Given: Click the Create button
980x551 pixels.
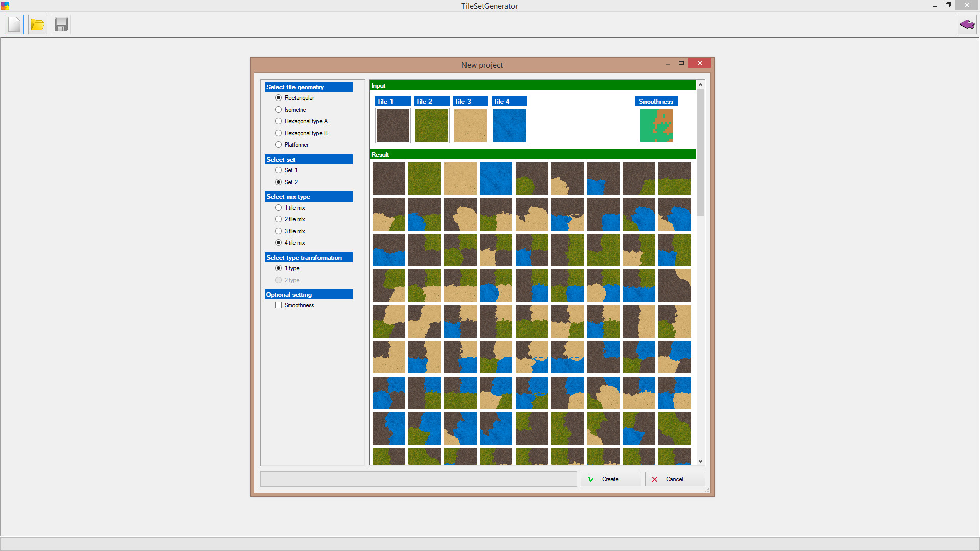Looking at the screenshot, I should tap(610, 479).
